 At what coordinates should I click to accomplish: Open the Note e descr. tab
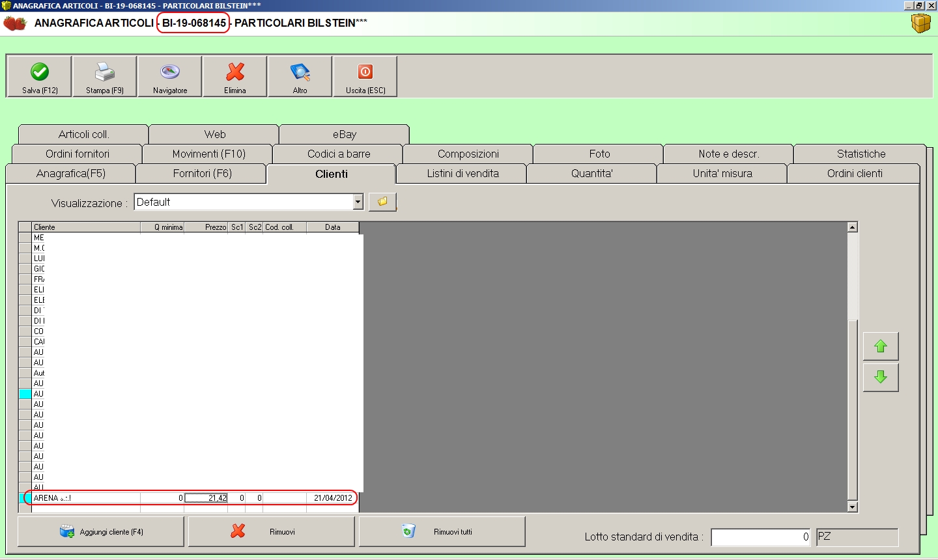pos(729,154)
